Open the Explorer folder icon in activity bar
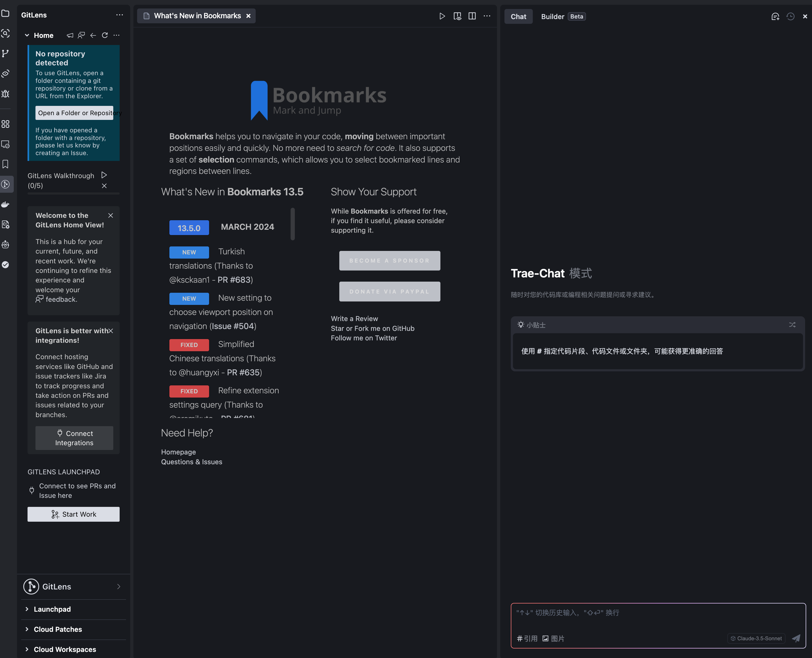The height and width of the screenshot is (658, 812). (x=5, y=14)
